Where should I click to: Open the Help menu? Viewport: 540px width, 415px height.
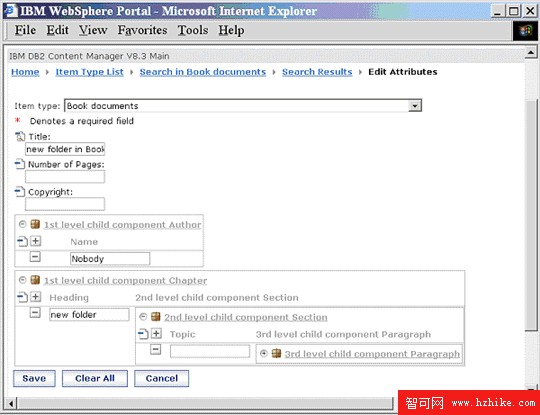click(x=231, y=30)
